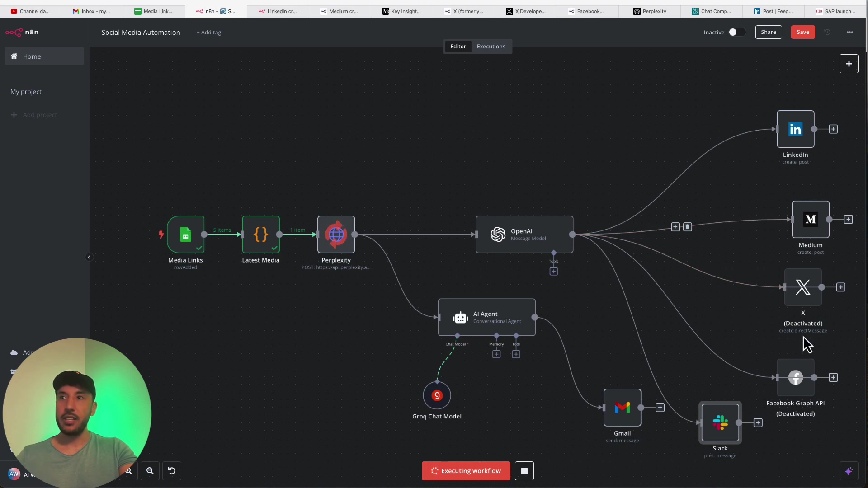Viewport: 868px width, 488px height.
Task: Open the Latest Media code node
Action: (x=261, y=235)
